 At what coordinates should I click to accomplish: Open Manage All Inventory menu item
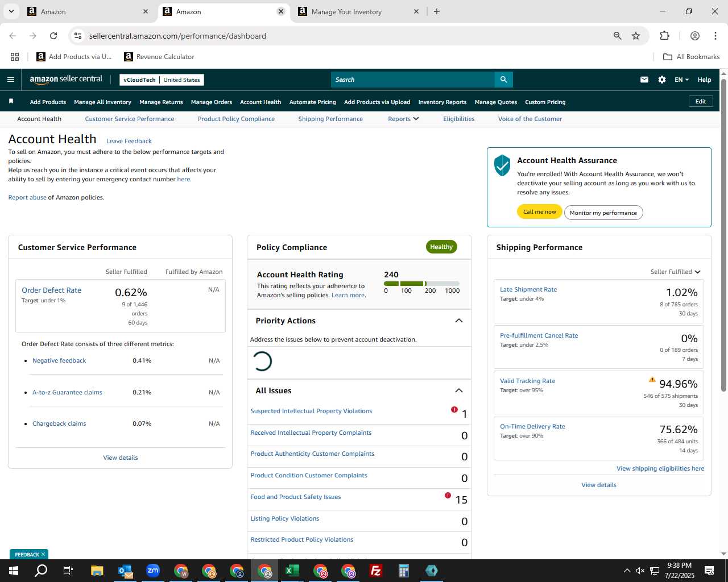coord(102,102)
